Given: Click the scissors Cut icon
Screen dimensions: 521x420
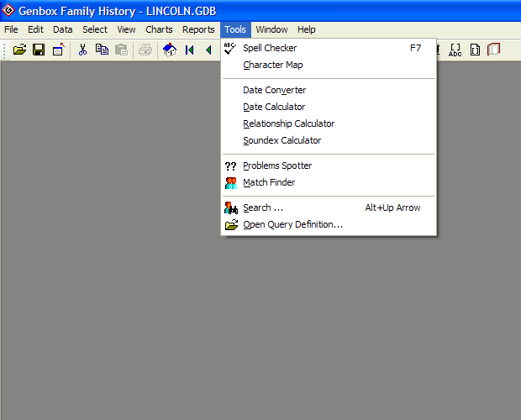Looking at the screenshot, I should (82, 50).
